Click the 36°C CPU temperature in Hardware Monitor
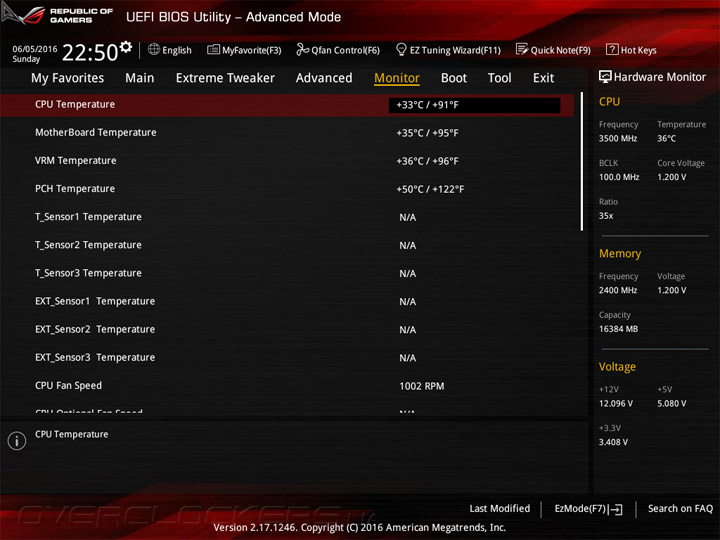Image resolution: width=720 pixels, height=540 pixels. pyautogui.click(x=666, y=138)
